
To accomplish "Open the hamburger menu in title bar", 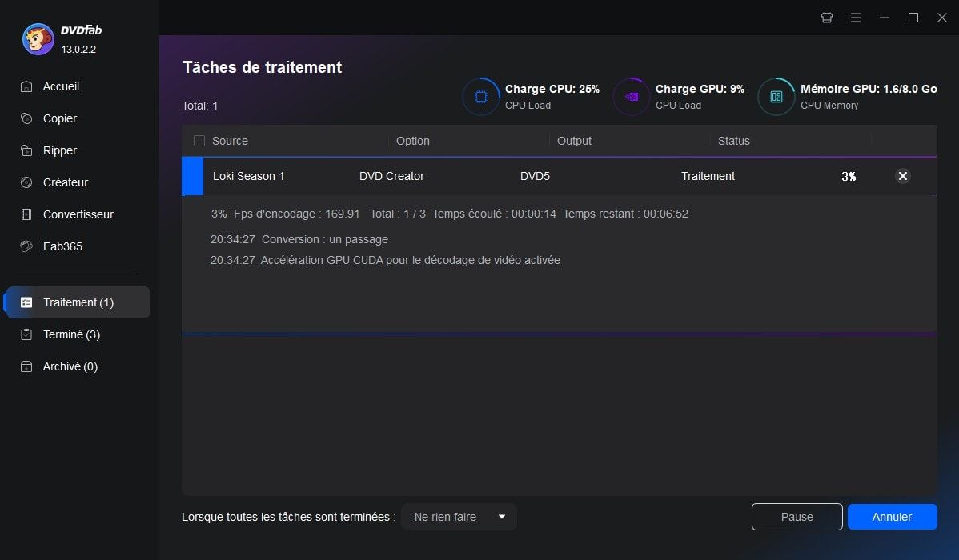I will [x=856, y=18].
